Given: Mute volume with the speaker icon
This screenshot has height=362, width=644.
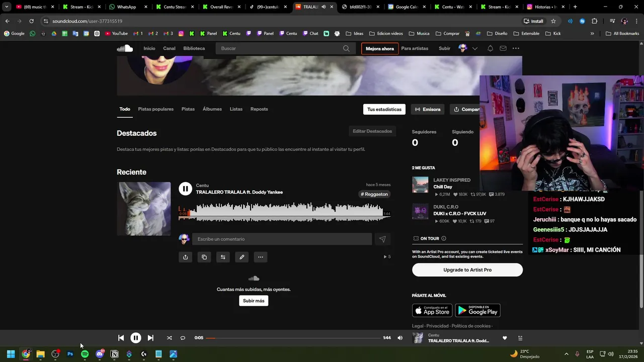Looking at the screenshot, I should [x=400, y=338].
